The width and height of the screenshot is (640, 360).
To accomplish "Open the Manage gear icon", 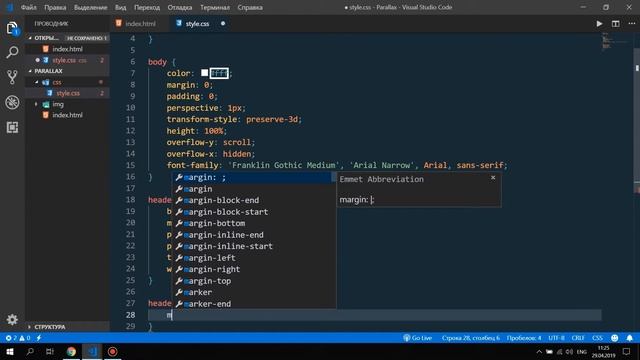I will pos(12,319).
